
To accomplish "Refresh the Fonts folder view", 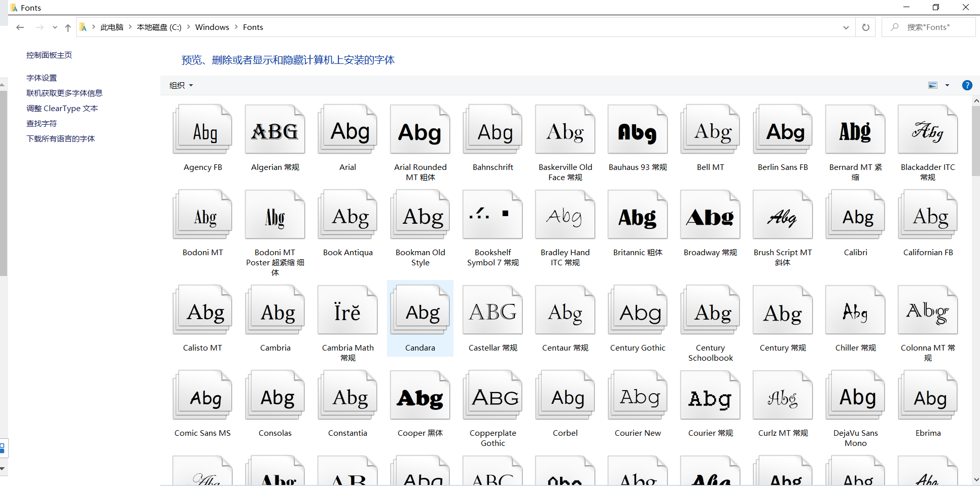I will point(866,27).
